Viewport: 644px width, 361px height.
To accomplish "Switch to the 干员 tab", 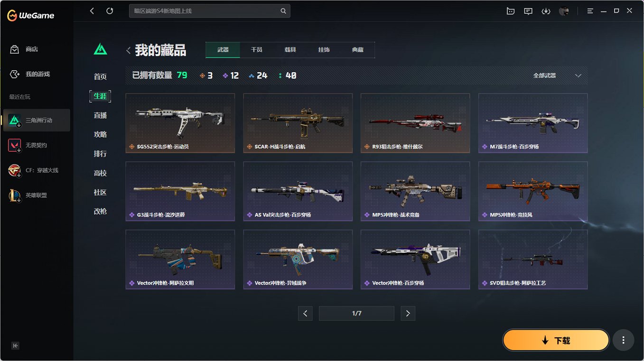I will [257, 50].
